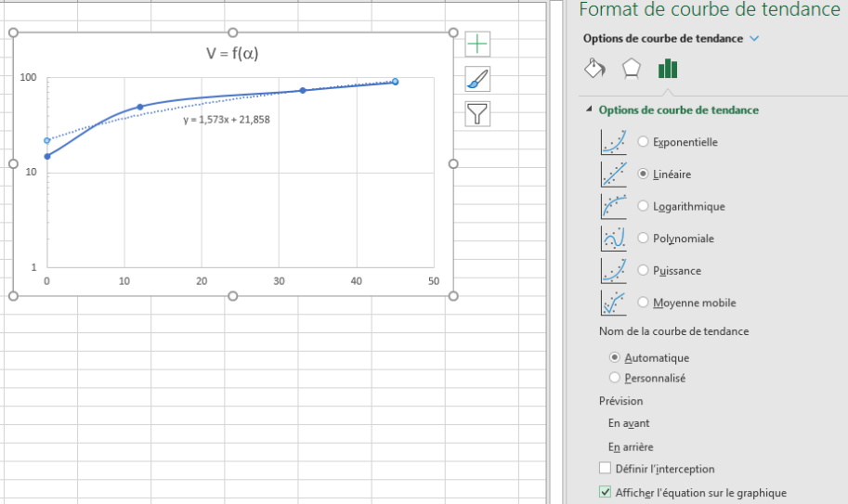
Task: Open the Options de courbe de tendance dropdown
Action: pos(753,38)
